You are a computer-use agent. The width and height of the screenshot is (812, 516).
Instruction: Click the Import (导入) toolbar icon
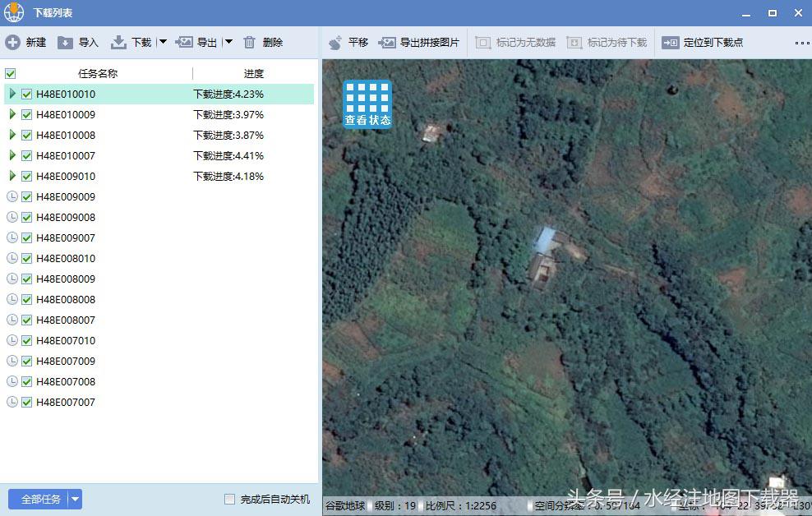65,43
